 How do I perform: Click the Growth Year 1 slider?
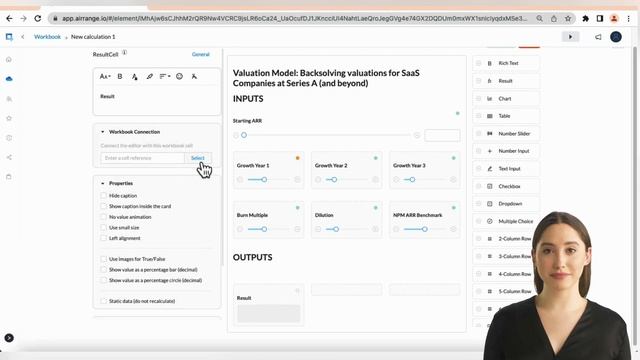tap(268, 180)
